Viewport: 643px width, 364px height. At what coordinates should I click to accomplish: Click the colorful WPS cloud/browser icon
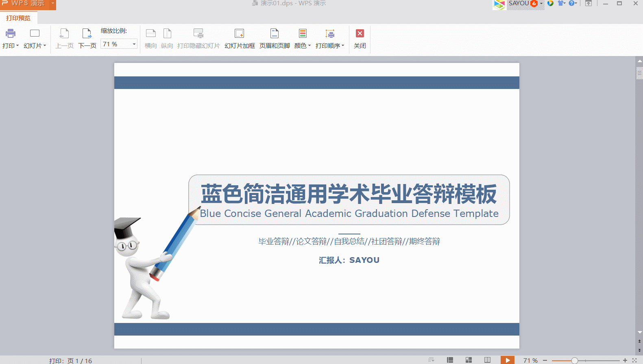pos(550,3)
